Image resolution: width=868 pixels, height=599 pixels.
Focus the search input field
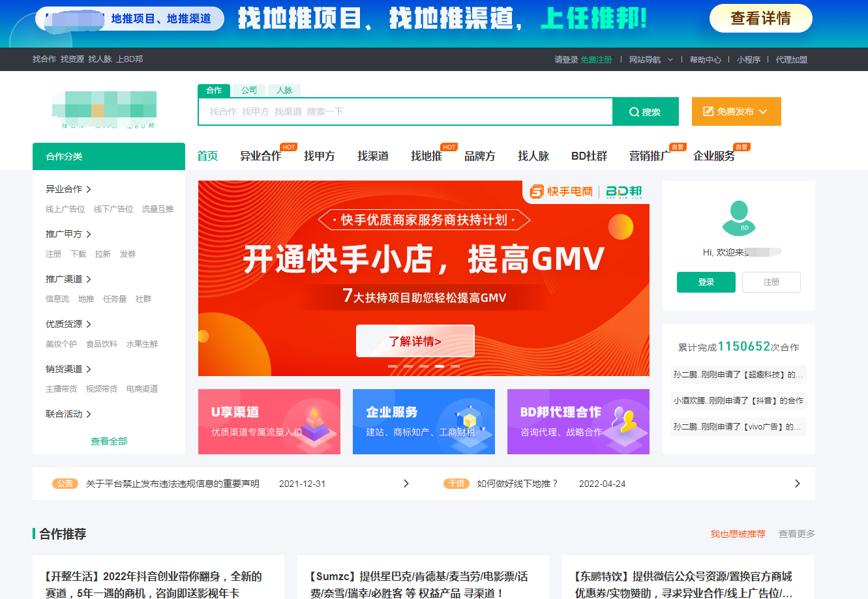(406, 111)
